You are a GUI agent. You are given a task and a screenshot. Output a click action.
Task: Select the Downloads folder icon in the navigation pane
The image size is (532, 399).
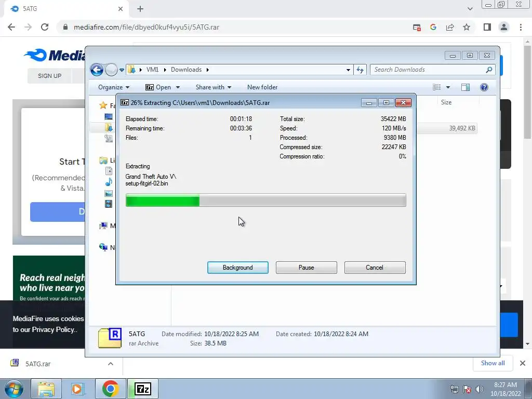point(109,127)
